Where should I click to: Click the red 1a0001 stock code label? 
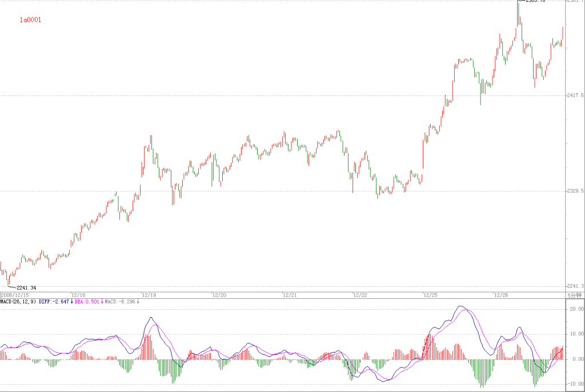(x=30, y=20)
